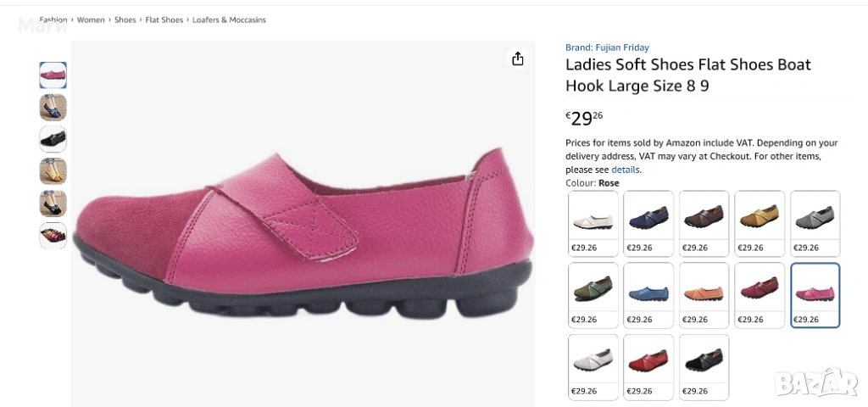This screenshot has height=407, width=868.
Task: Navigate to the Flat Shoes breadcrumb
Action: (x=164, y=20)
